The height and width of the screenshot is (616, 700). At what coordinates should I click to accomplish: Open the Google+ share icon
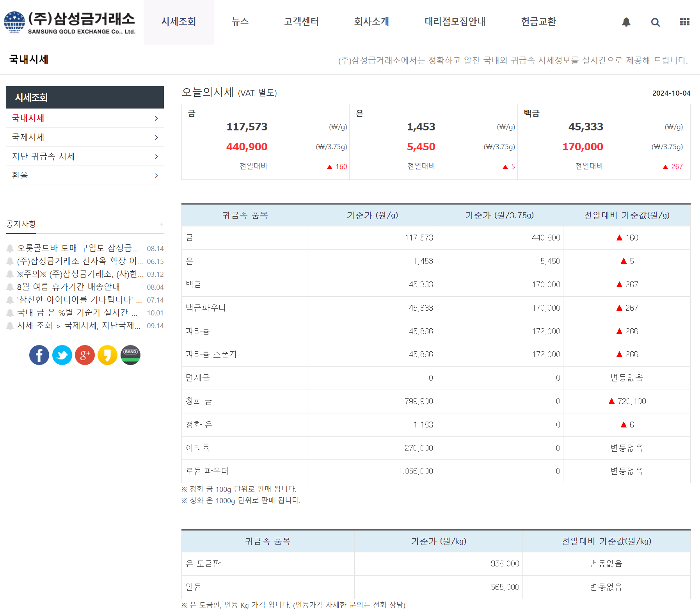click(85, 354)
